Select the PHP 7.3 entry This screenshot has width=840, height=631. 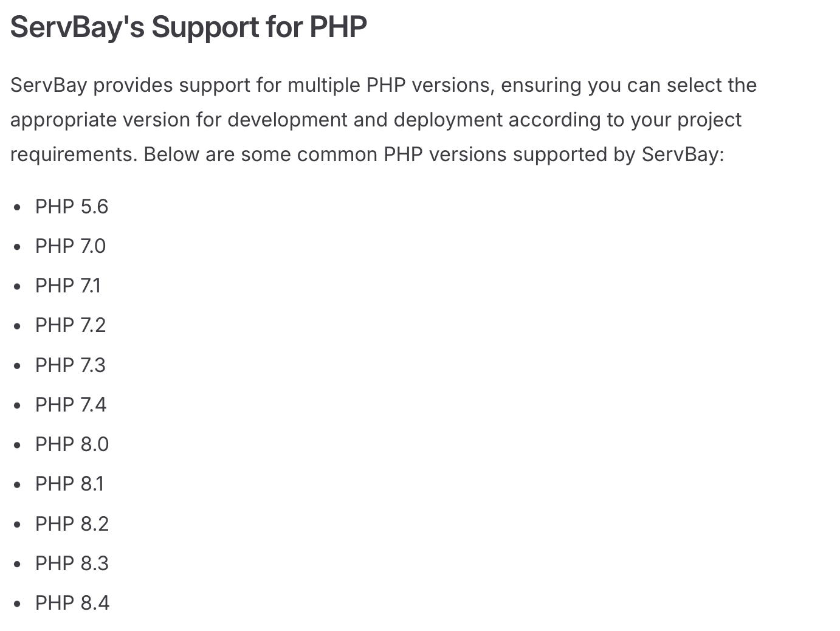(x=70, y=365)
